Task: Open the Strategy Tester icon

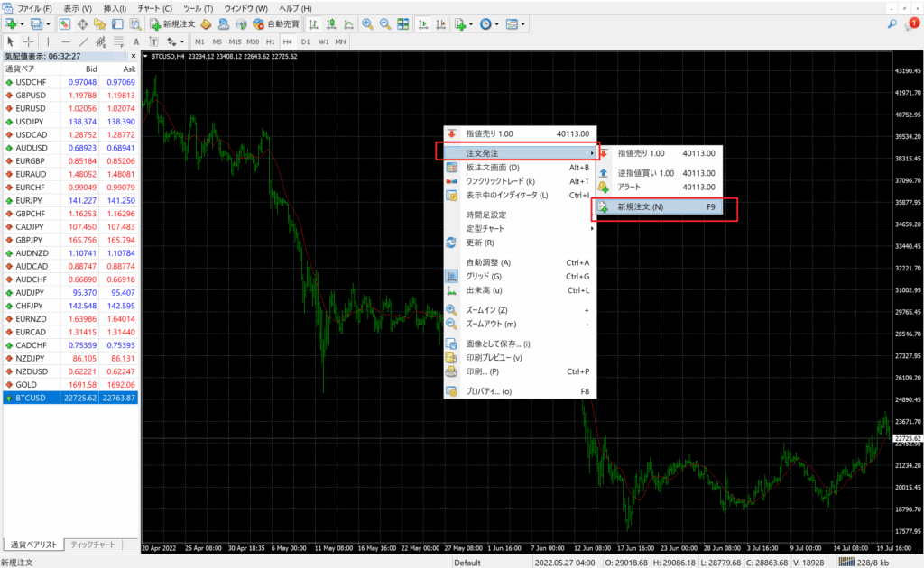Action: tap(135, 24)
